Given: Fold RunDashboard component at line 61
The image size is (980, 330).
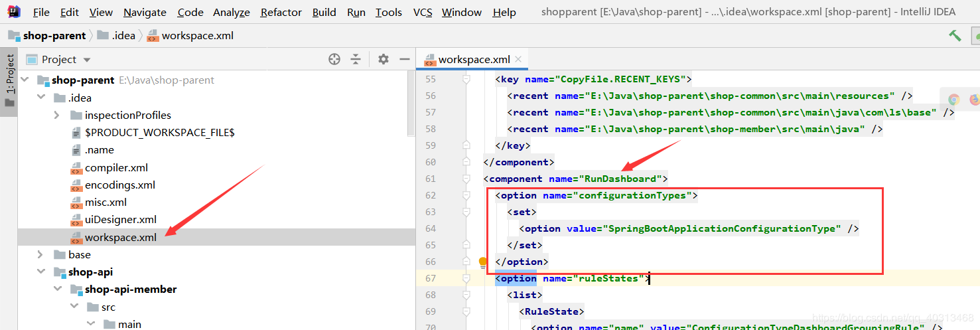Looking at the screenshot, I should click(466, 179).
